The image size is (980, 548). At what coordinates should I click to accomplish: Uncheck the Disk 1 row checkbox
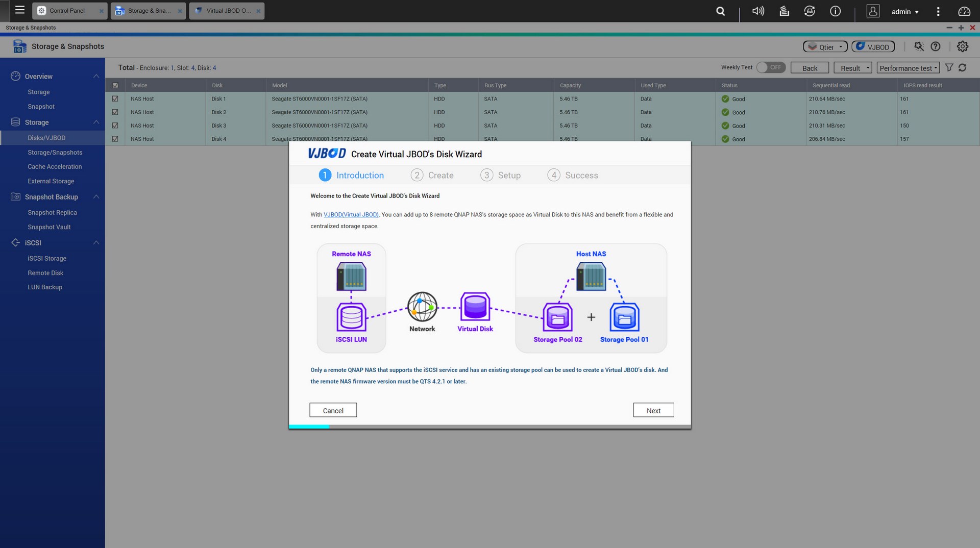(115, 98)
